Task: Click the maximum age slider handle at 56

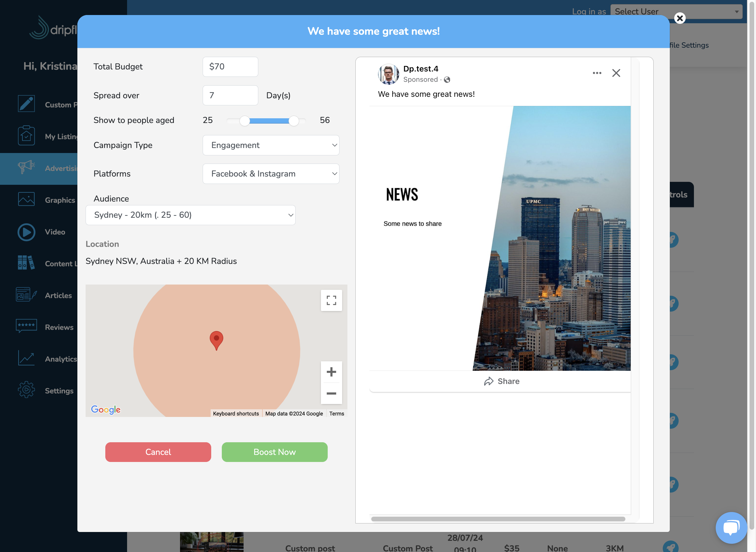Action: click(294, 121)
